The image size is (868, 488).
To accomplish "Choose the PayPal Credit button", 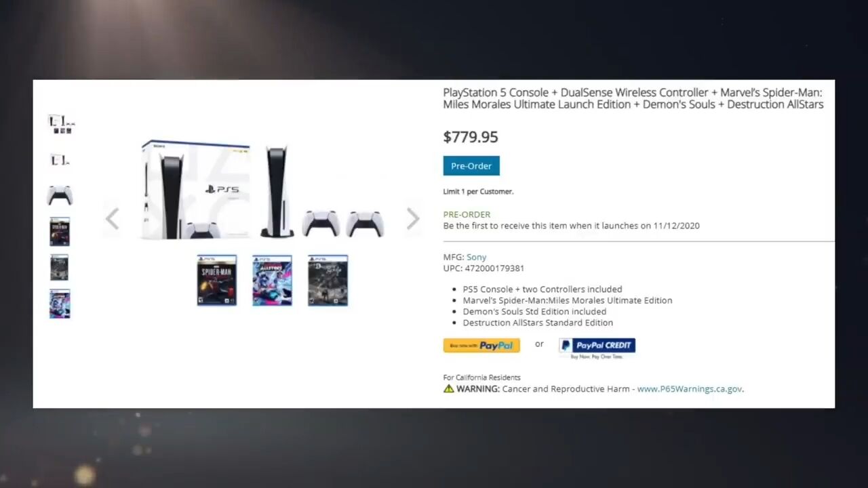I will [597, 346].
